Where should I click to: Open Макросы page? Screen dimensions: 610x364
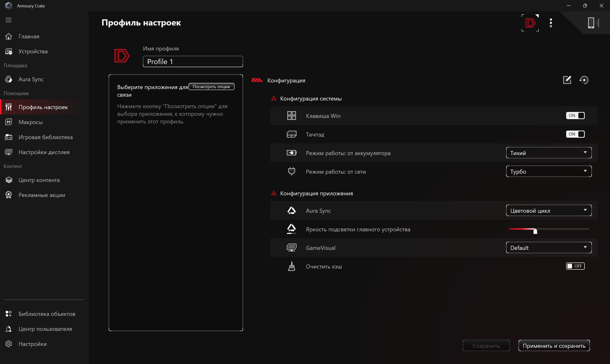[44, 122]
